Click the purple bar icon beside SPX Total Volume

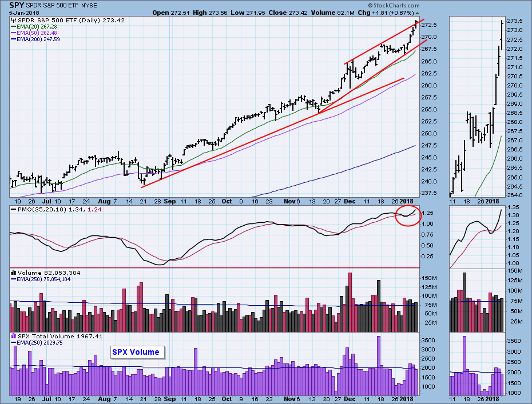pyautogui.click(x=14, y=336)
